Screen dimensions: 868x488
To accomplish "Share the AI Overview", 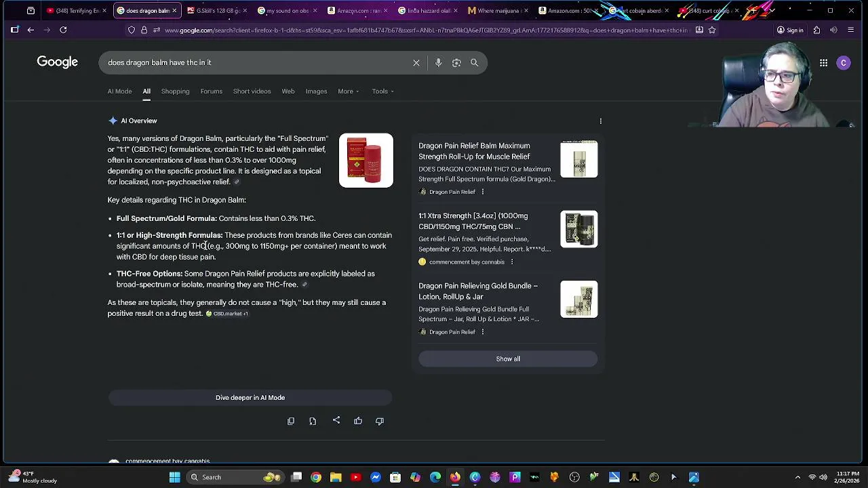I will 336,420.
